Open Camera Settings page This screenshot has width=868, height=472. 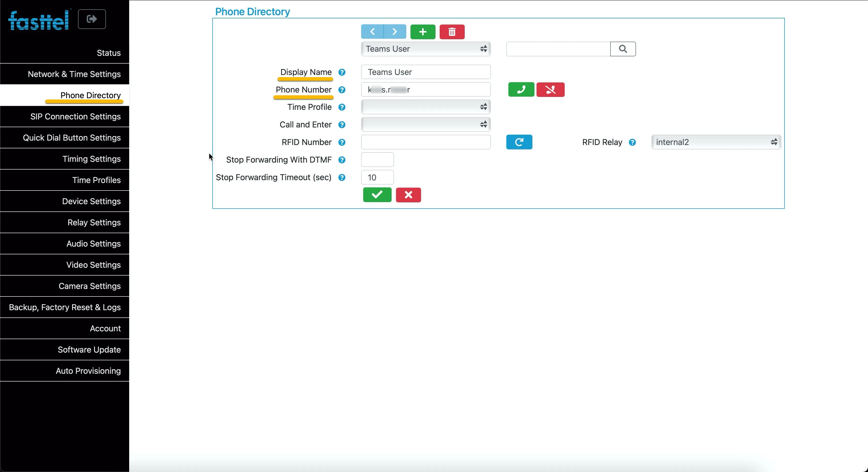pyautogui.click(x=65, y=286)
